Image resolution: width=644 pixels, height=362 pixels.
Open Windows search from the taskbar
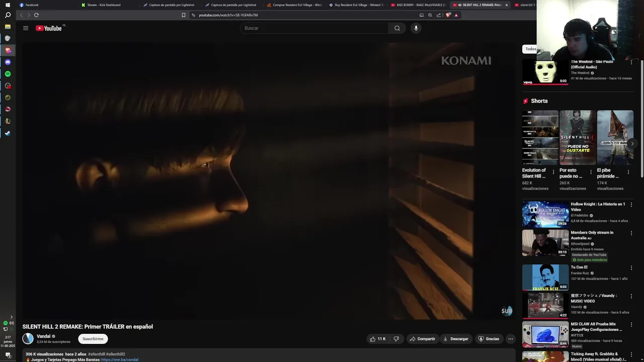click(8, 15)
